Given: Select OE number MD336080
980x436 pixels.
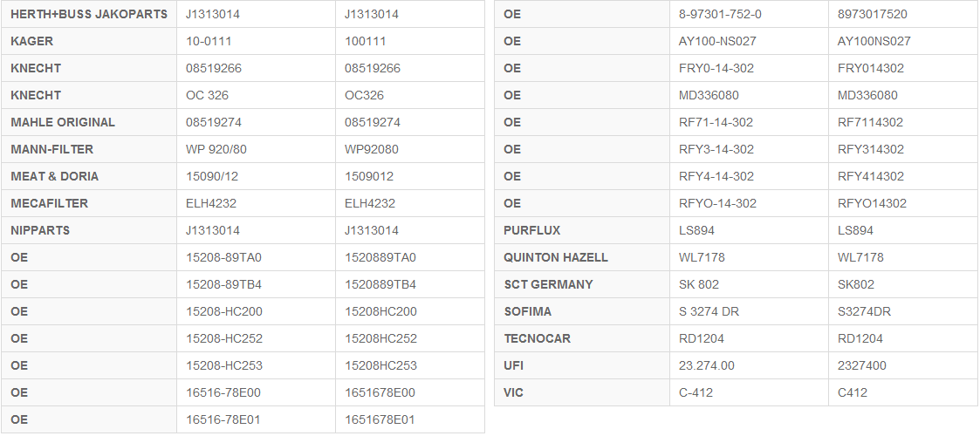Looking at the screenshot, I should 709,95.
